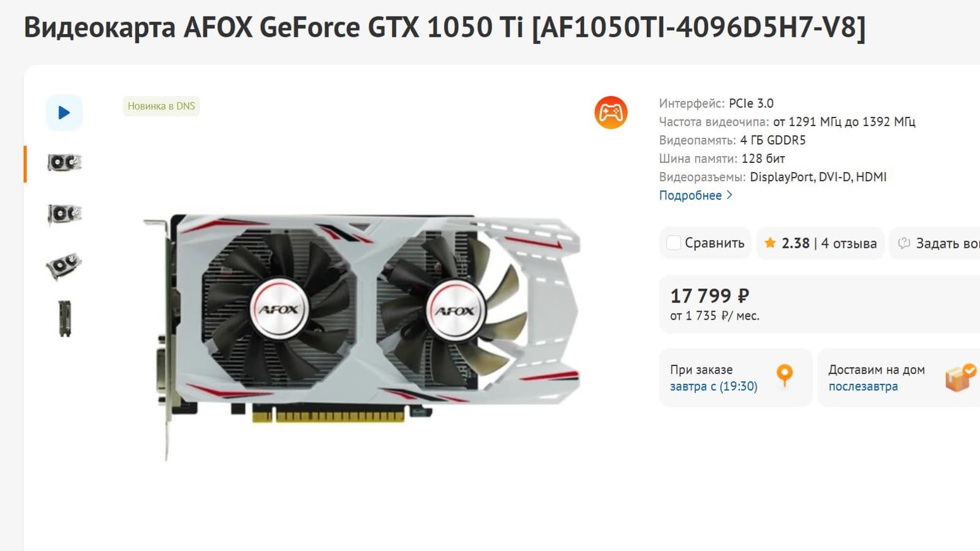This screenshot has height=551, width=980.
Task: Open pickup time завтра с (19:30) link
Action: [x=714, y=386]
